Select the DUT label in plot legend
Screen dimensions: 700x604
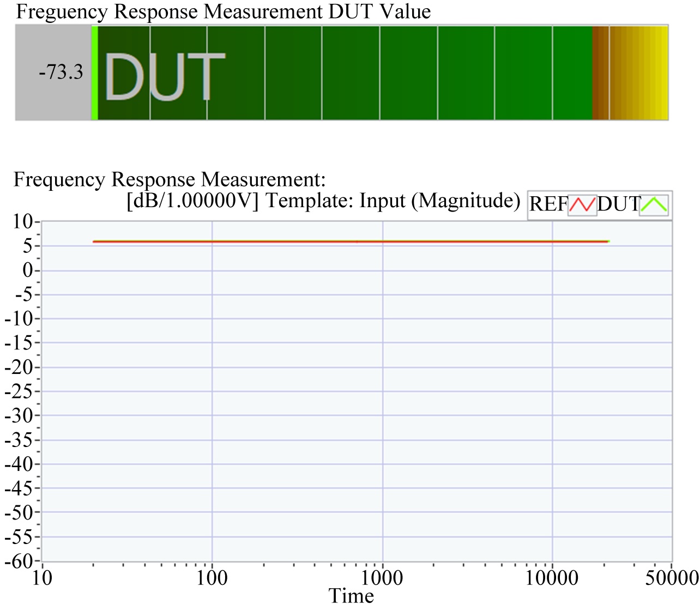[618, 204]
